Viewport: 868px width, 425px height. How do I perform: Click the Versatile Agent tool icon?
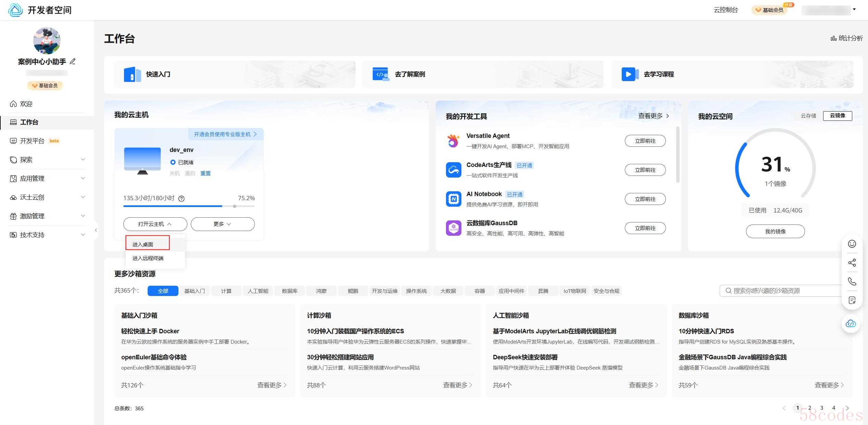(x=453, y=141)
